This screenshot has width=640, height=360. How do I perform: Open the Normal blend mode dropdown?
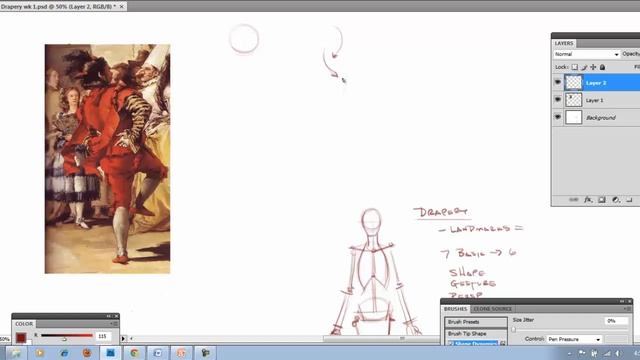coord(587,54)
